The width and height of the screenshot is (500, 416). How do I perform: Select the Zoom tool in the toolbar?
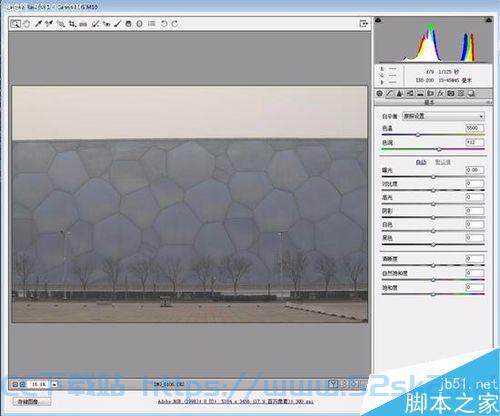coord(15,24)
